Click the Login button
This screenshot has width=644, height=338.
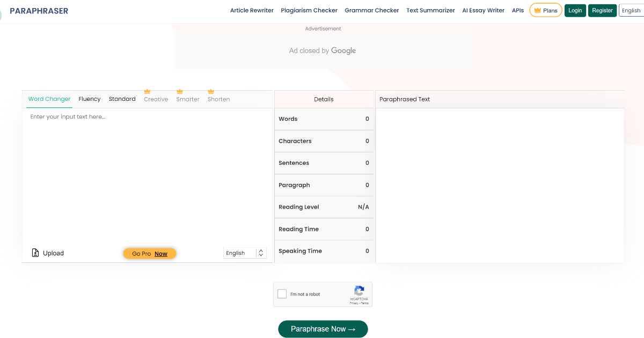pos(575,10)
